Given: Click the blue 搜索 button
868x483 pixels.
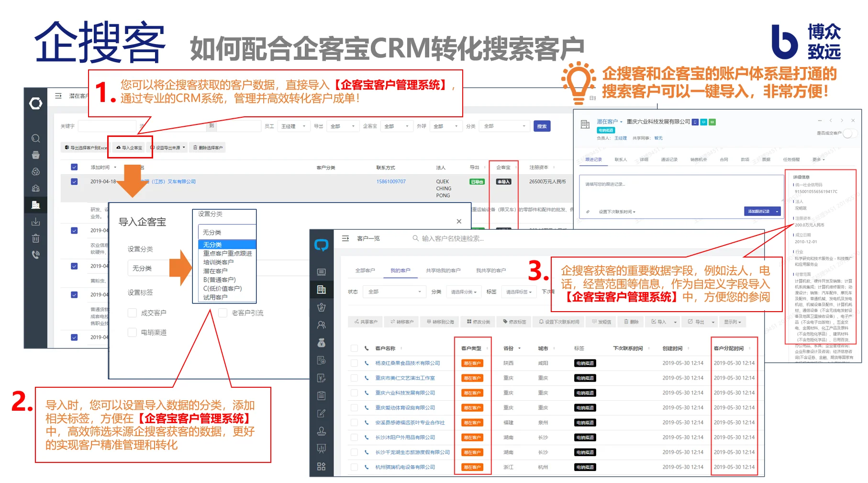Looking at the screenshot, I should pos(542,126).
